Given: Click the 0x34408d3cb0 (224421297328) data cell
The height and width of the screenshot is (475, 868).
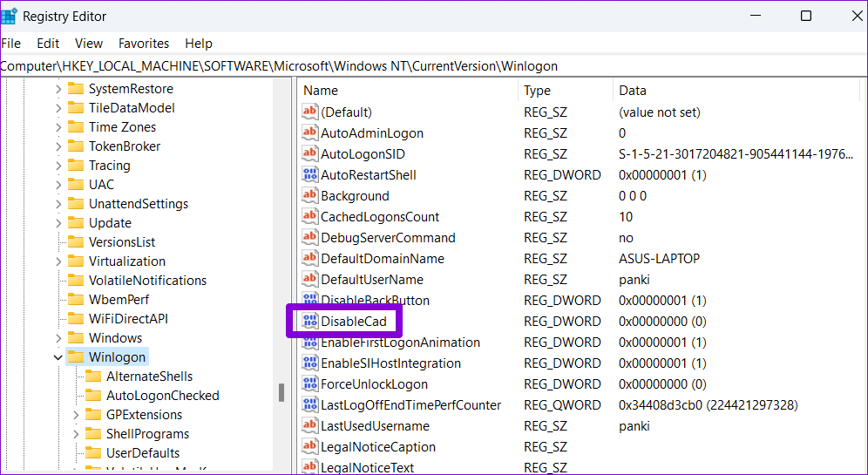Looking at the screenshot, I should click(709, 404).
